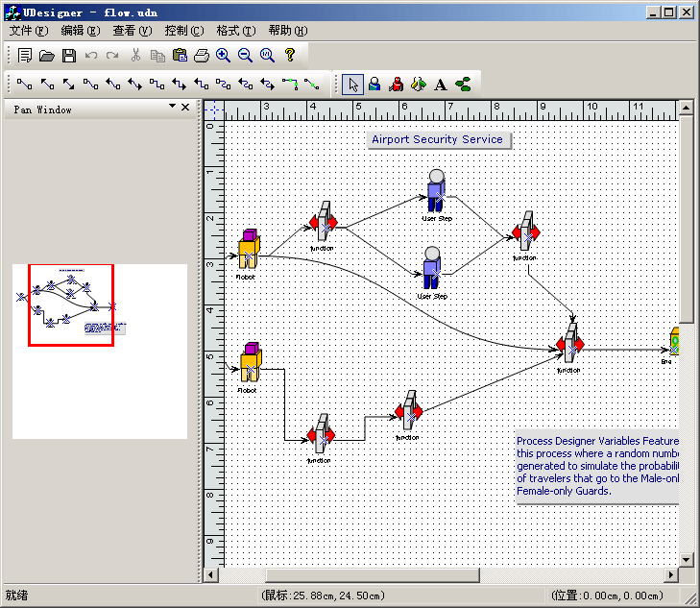
Task: Select the Text tool 'A' icon
Action: coord(441,85)
